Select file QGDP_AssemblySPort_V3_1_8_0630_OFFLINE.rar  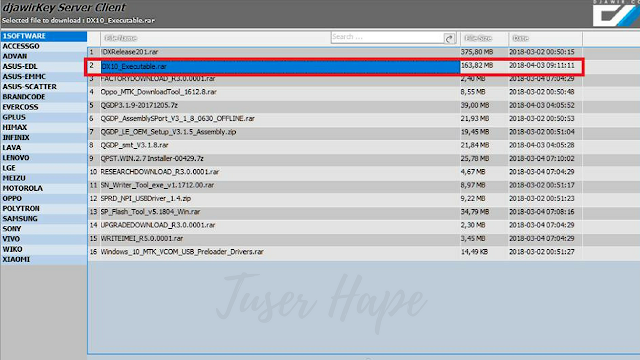coord(178,119)
